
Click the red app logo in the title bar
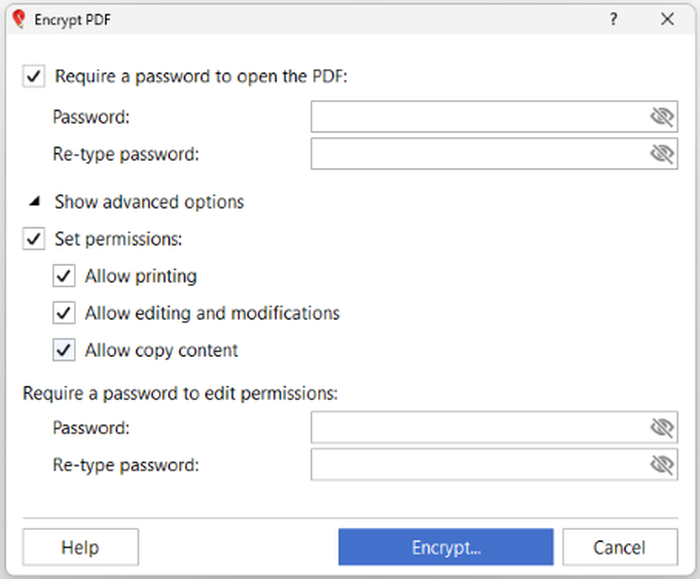(19, 19)
